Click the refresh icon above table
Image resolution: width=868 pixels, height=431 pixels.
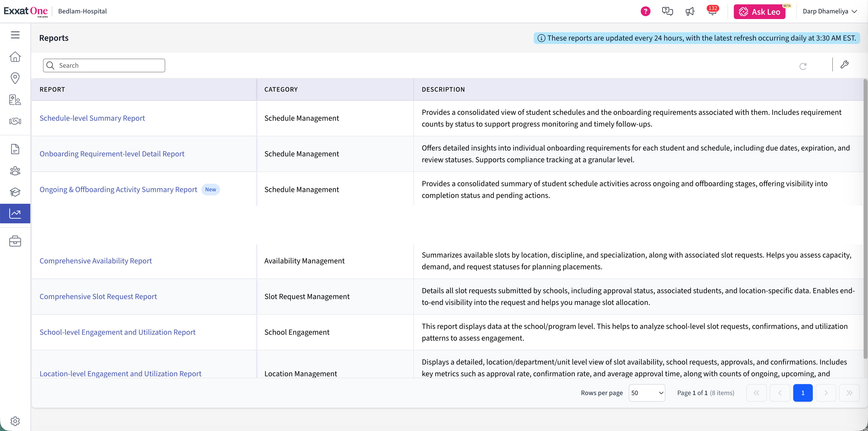pos(803,66)
